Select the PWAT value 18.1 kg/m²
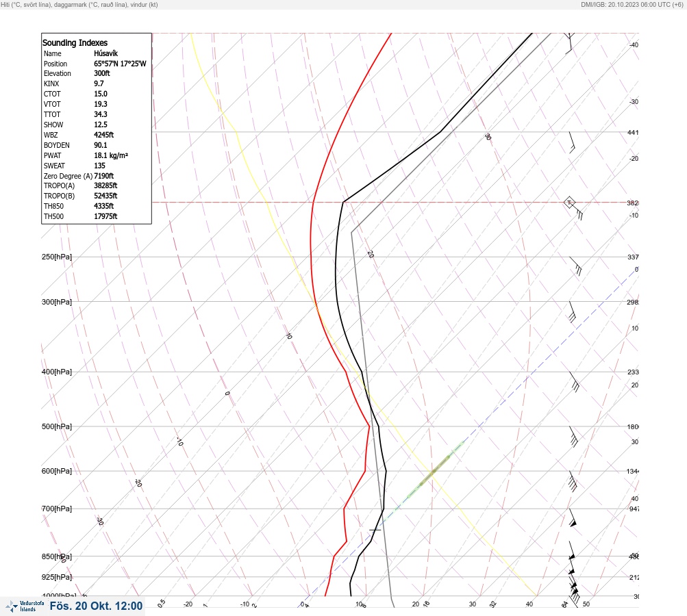This screenshot has width=687, height=616. click(111, 155)
